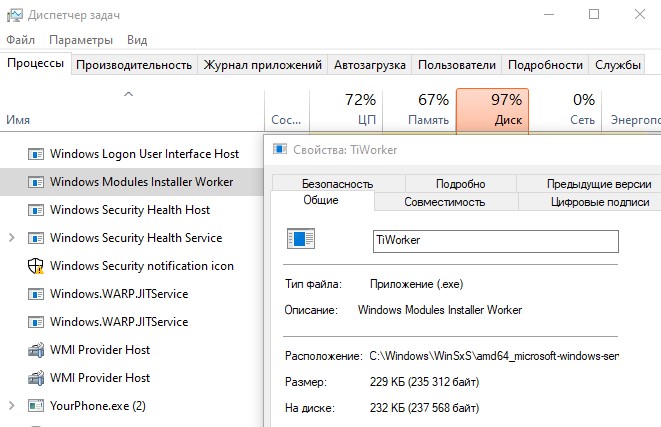Image resolution: width=661 pixels, height=427 pixels.
Task: Click the first Windows.WARP.JITService icon
Action: point(36,294)
